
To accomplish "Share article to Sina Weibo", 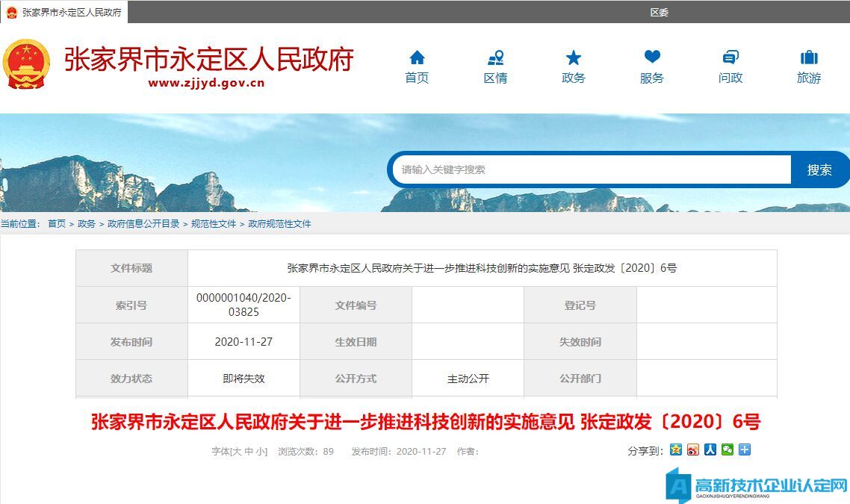I will [x=693, y=449].
